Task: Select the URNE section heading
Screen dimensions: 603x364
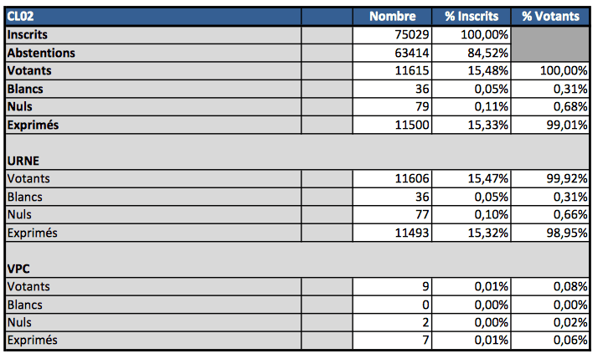Action: (23, 161)
